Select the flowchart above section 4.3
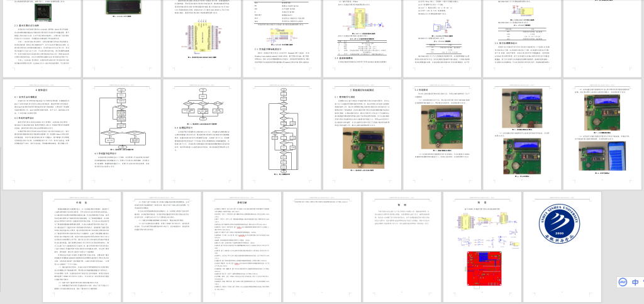This screenshot has height=304, width=644. click(121, 118)
